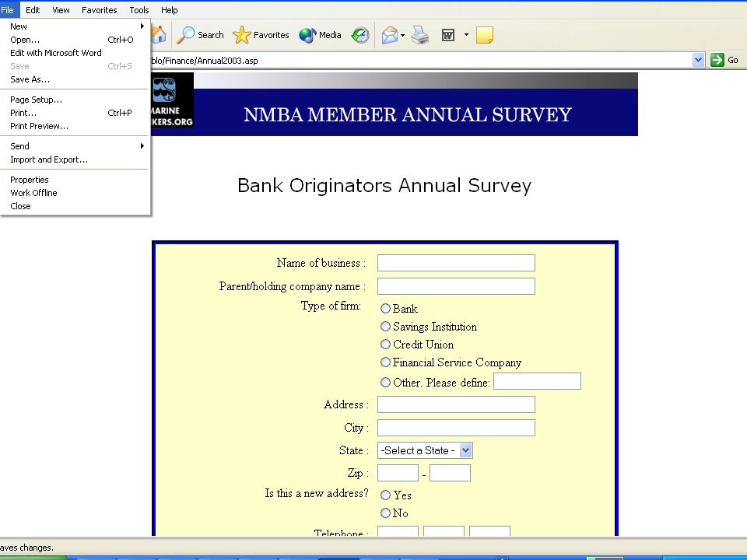Choose Page Setup... menu item
747x560 pixels.
(x=76, y=100)
